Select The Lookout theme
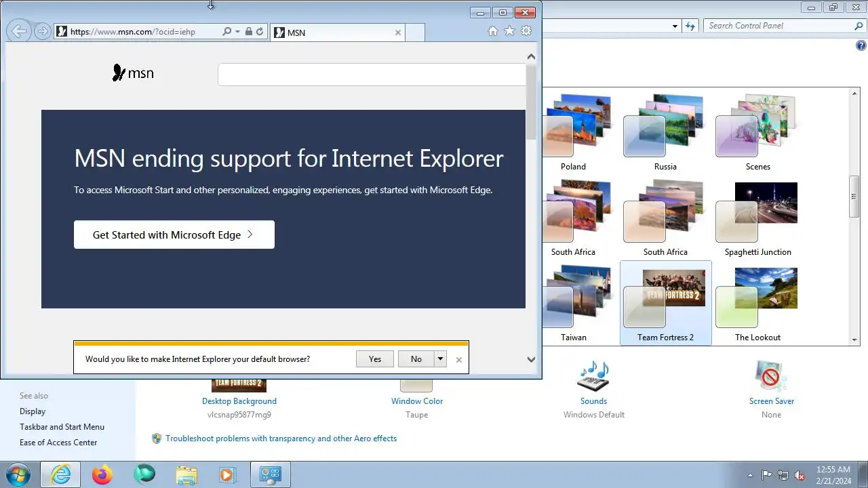The height and width of the screenshot is (488, 868). pos(757,304)
